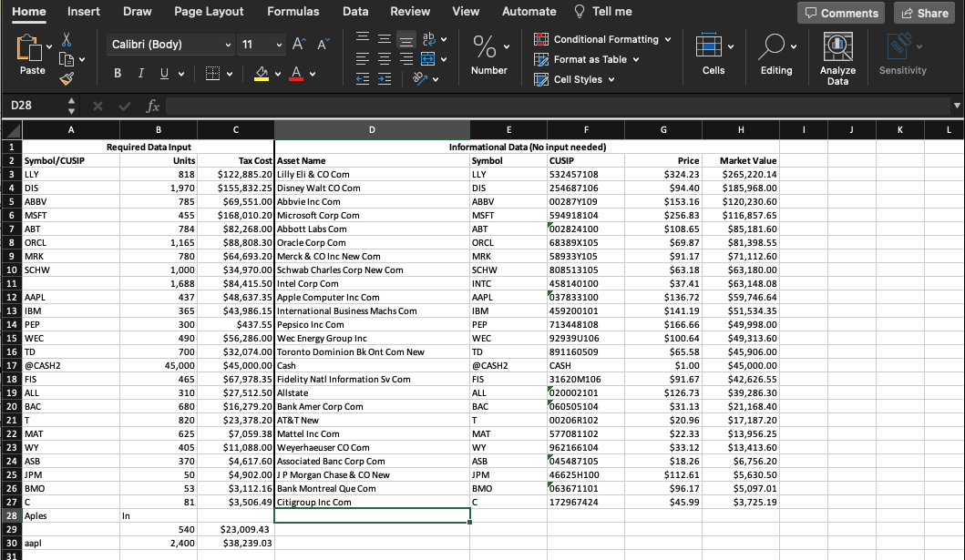Screen dimensions: 965x560
Task: Switch to the Home tab
Action: click(x=29, y=12)
